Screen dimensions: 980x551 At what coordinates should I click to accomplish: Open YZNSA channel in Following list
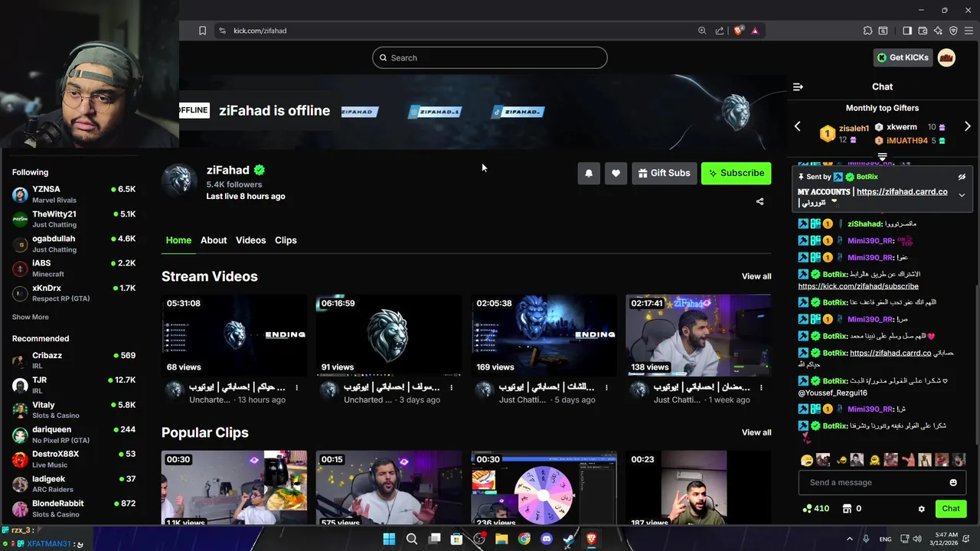73,194
